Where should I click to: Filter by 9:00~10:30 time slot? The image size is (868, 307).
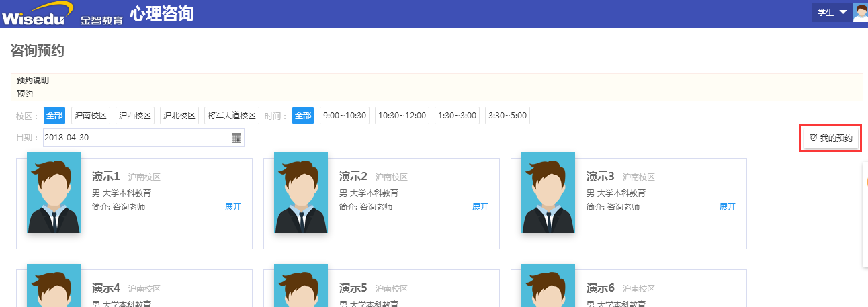point(345,116)
